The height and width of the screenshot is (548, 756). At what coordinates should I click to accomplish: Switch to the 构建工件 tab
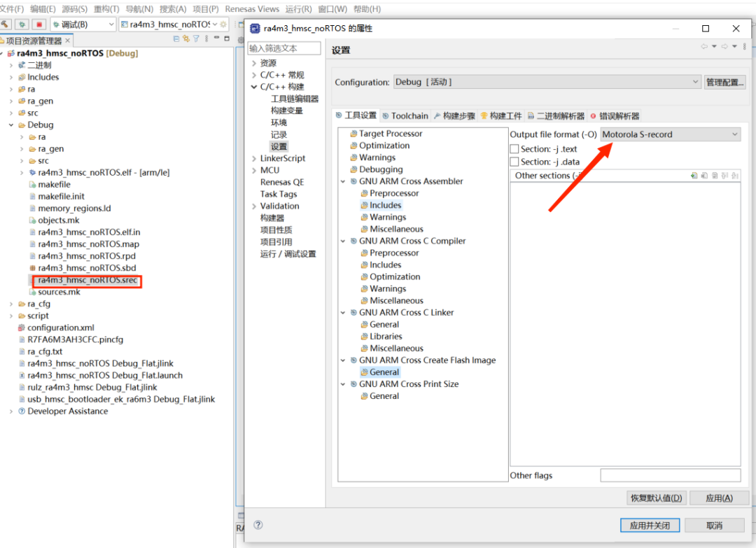(501, 115)
